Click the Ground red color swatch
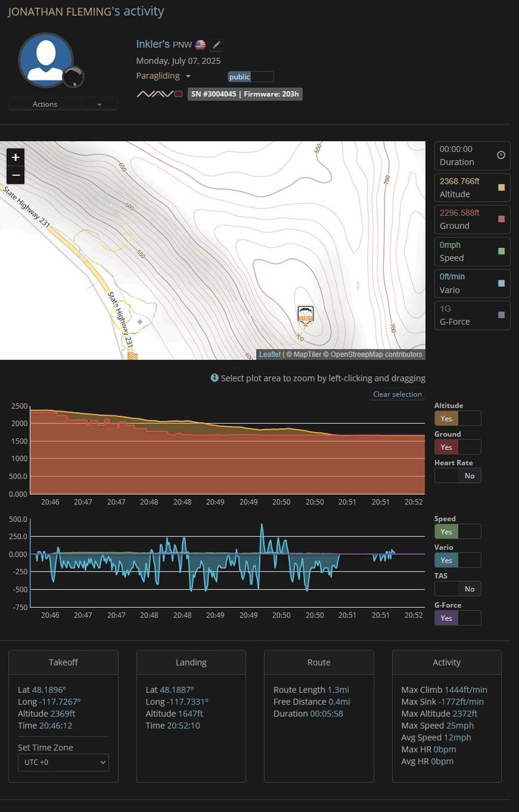519x812 pixels. [x=501, y=219]
